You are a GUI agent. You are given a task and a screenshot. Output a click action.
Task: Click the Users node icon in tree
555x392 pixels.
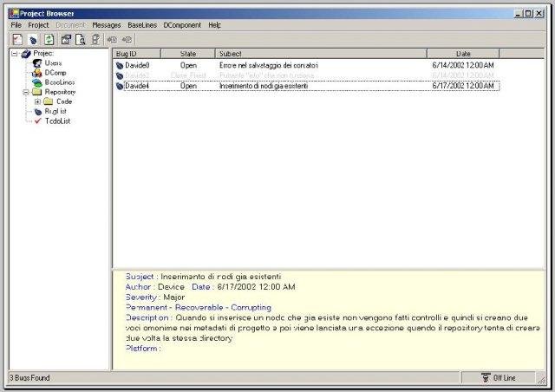tap(37, 63)
